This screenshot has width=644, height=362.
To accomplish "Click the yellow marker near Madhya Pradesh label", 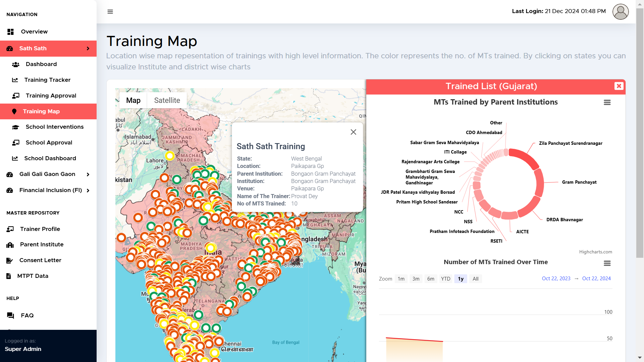I will pos(210,248).
